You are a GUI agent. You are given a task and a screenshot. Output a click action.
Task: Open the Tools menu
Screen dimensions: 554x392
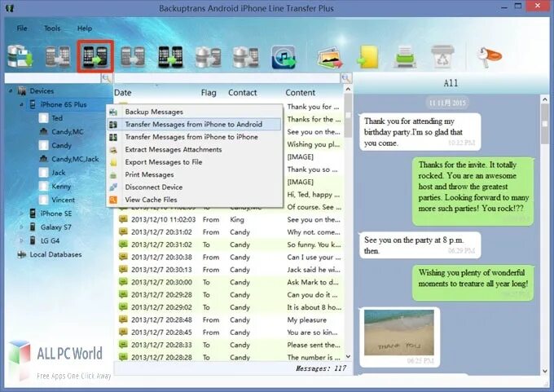52,29
